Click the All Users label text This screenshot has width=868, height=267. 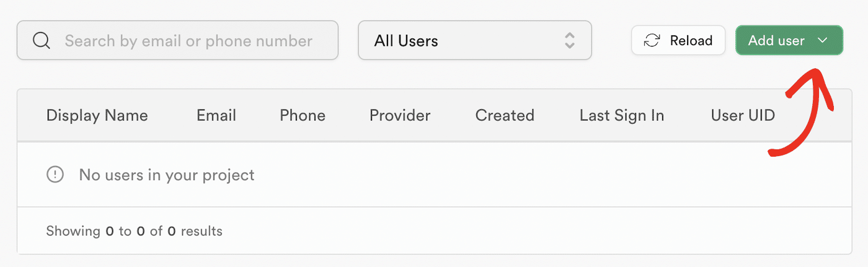[x=406, y=41]
